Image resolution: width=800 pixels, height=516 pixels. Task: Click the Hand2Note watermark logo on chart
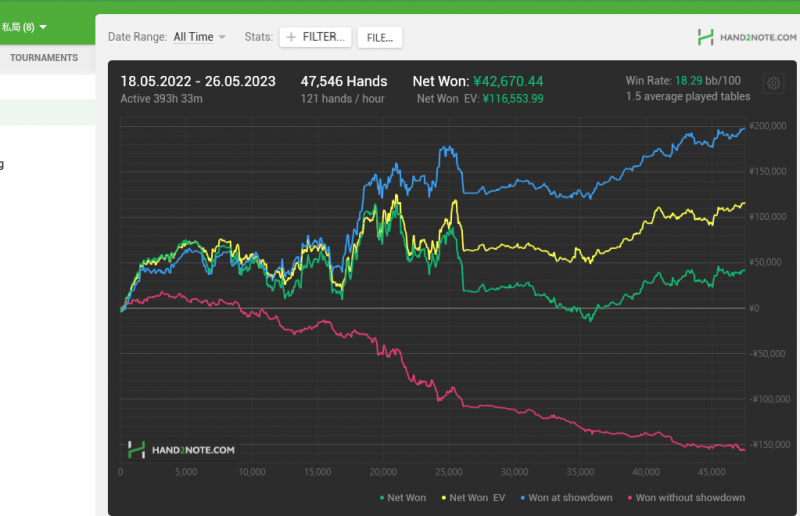pyautogui.click(x=181, y=450)
